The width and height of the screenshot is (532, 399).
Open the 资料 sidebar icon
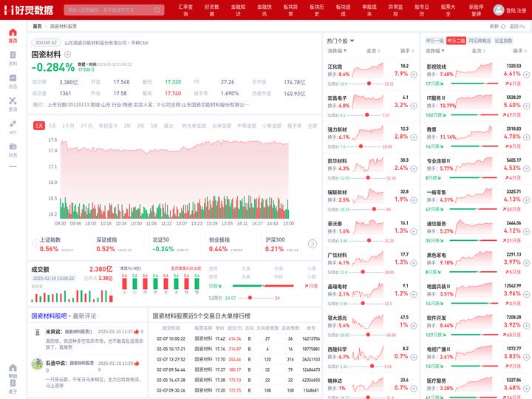click(13, 58)
